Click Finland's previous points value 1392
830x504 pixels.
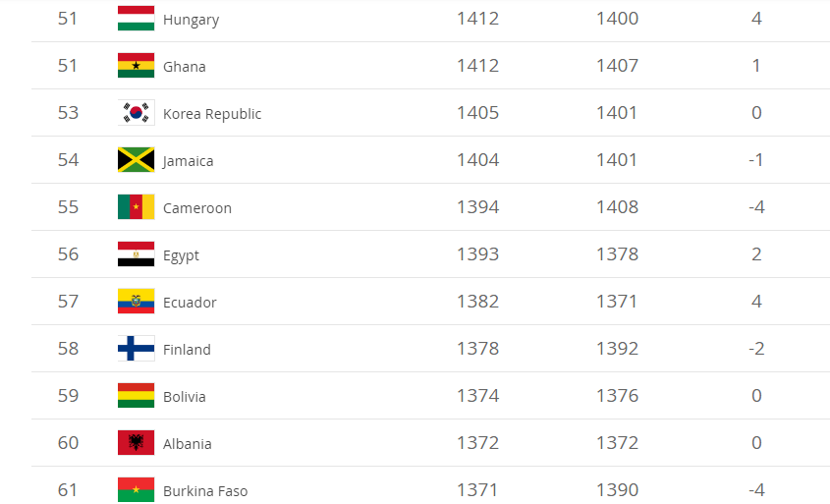617,349
